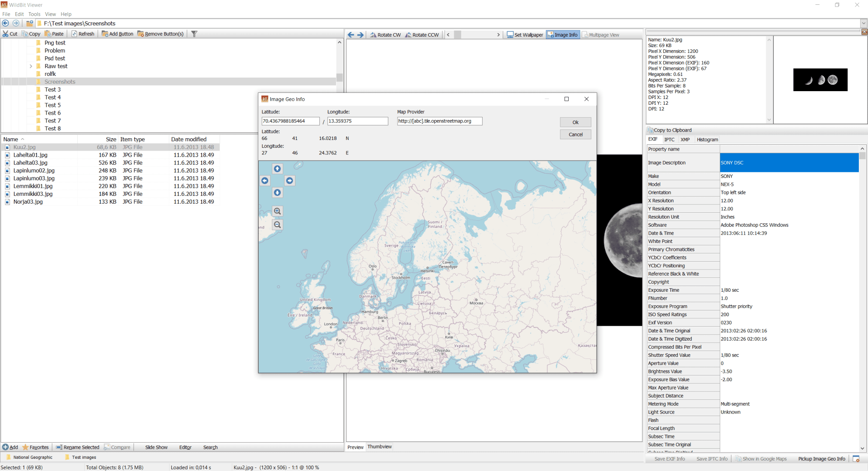Click Add Button in the toolbar
868x471 pixels.
pos(117,34)
